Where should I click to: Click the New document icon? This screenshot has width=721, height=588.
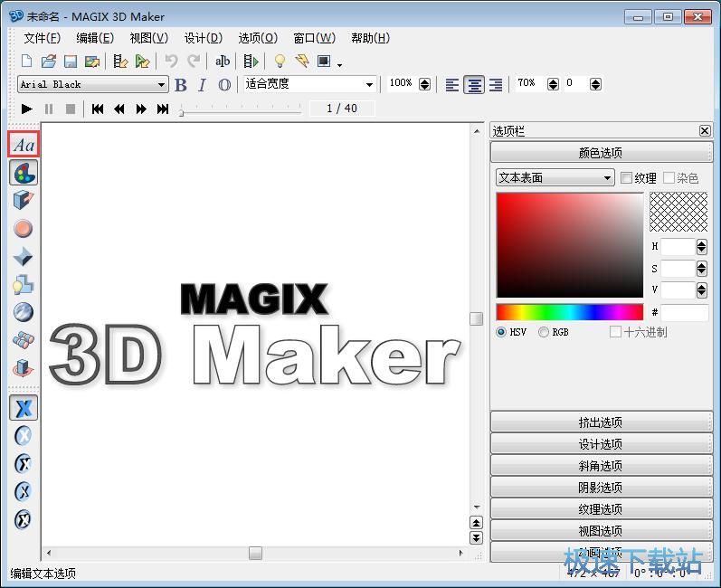click(x=27, y=62)
